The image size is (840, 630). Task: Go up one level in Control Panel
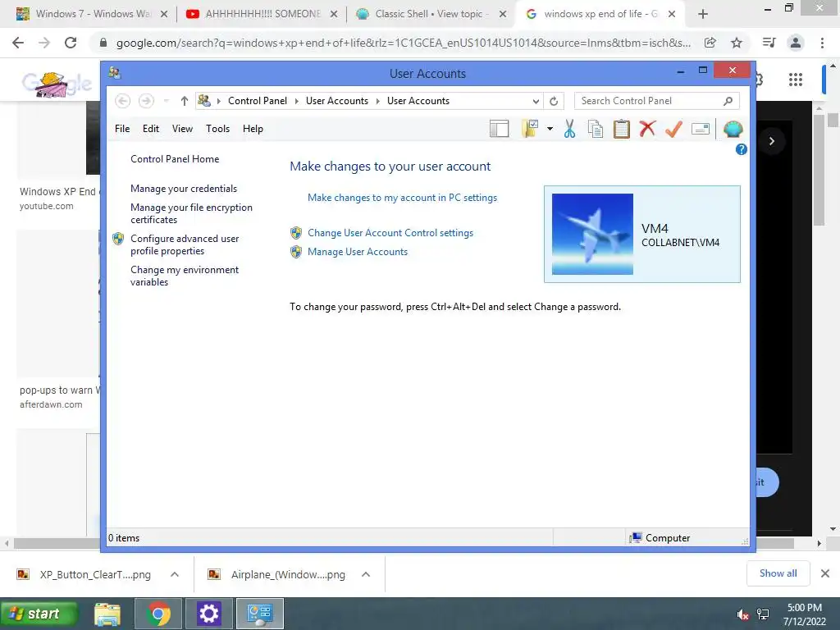pyautogui.click(x=185, y=101)
